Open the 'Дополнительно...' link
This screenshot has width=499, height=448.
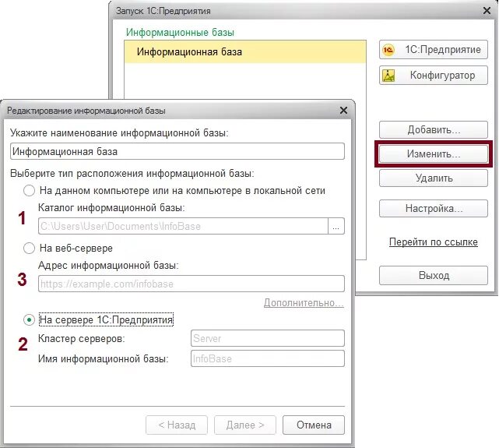tap(304, 303)
